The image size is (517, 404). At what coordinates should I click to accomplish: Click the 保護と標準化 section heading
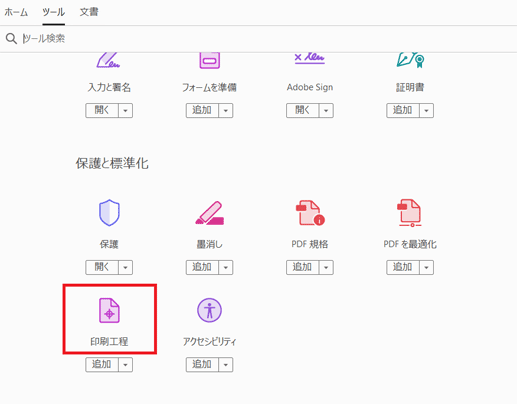112,163
